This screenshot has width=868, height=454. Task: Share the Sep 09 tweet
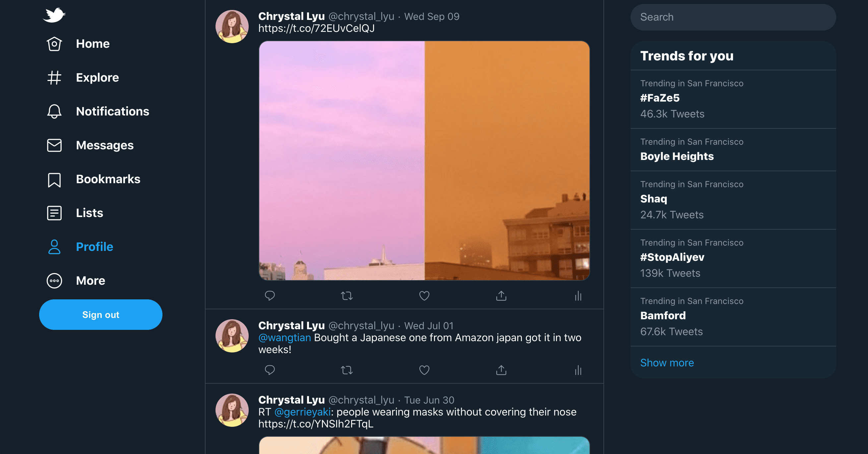[501, 296]
